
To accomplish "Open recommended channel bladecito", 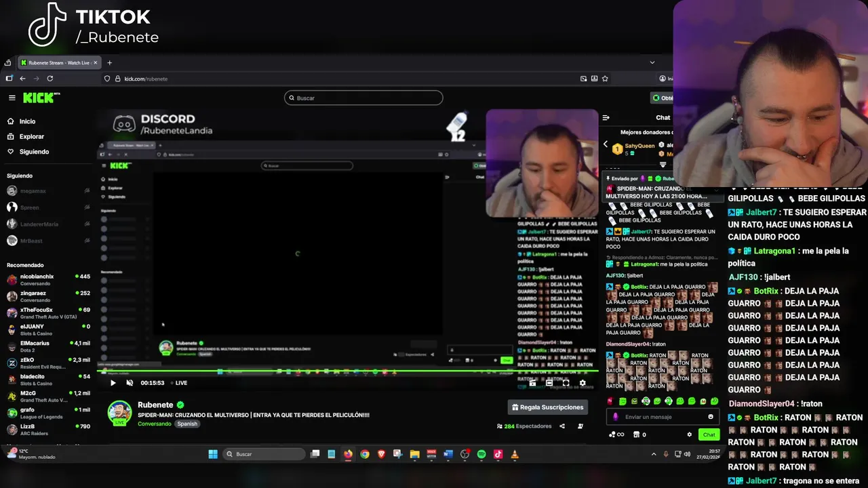I will click(47, 380).
